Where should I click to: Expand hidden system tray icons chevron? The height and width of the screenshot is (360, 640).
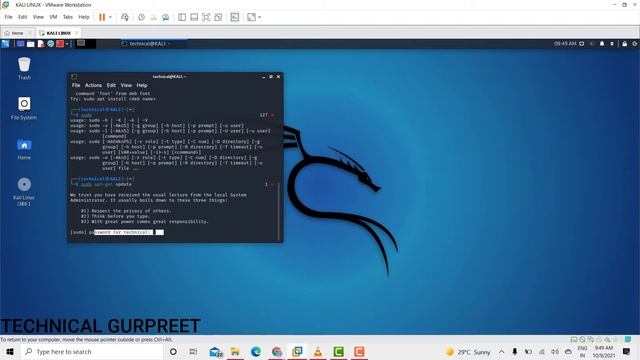501,352
